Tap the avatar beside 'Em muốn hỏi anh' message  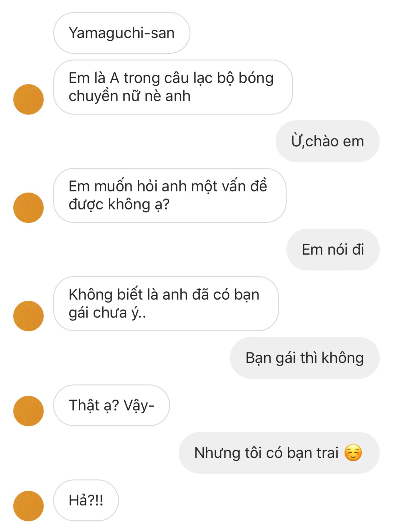click(x=29, y=208)
